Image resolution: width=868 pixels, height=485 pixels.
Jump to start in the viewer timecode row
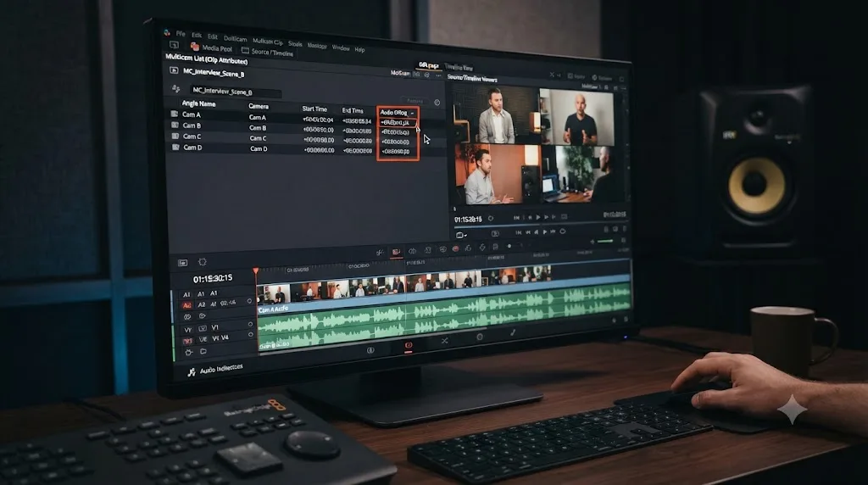[516, 218]
